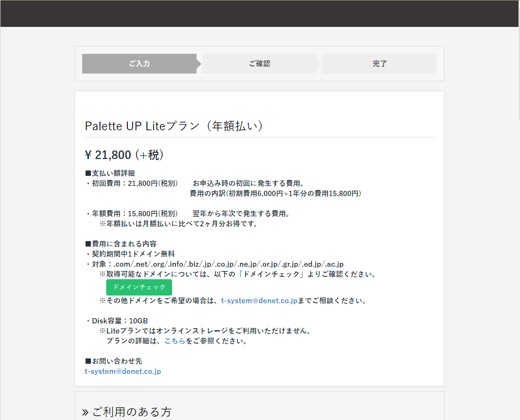Click the ■支払い額詳細 heading
520x420 pixels.
tap(110, 173)
